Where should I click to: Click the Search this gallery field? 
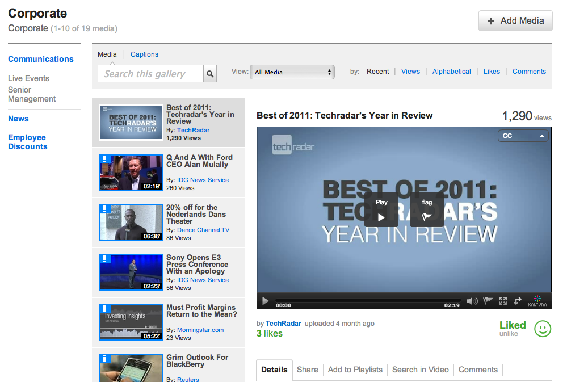(151, 74)
